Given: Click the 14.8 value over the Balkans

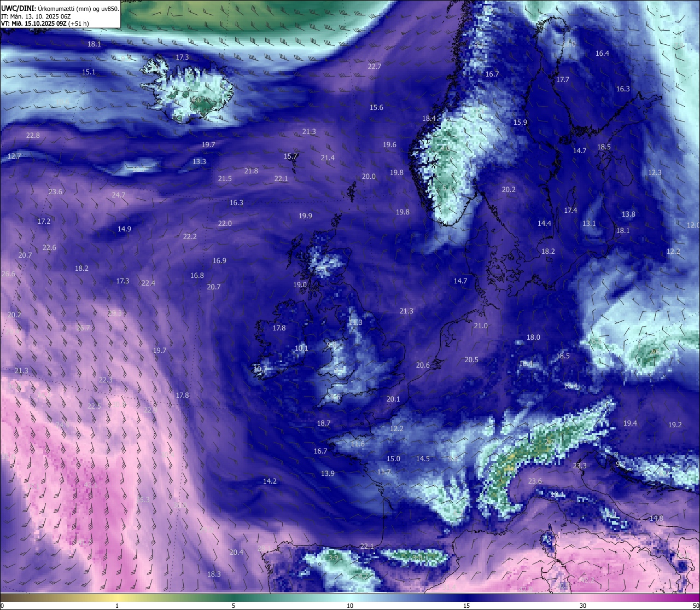Looking at the screenshot, I should click(656, 519).
